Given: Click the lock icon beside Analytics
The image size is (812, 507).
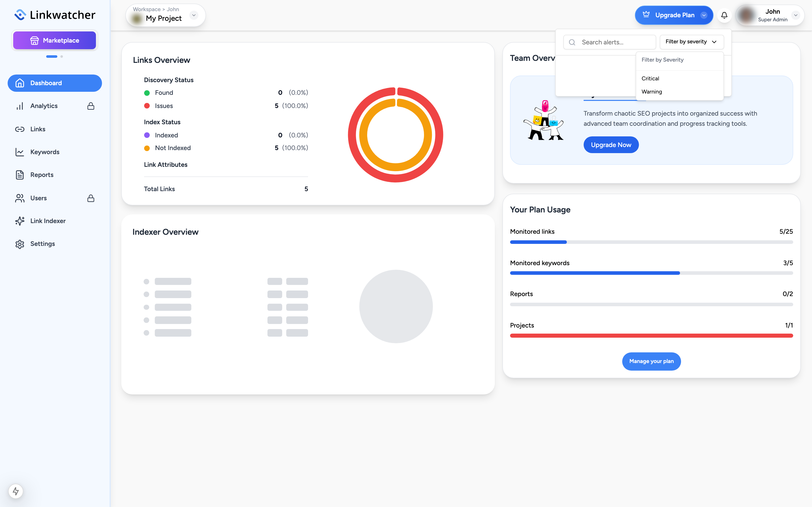Looking at the screenshot, I should (x=91, y=106).
